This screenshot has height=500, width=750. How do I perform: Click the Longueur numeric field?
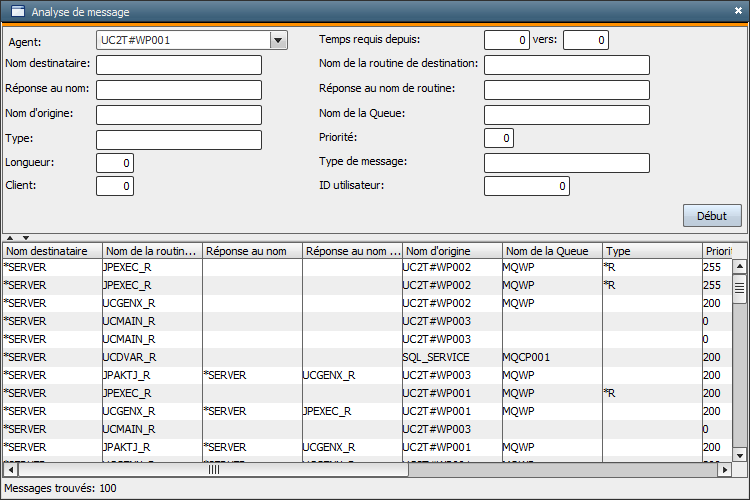pos(115,163)
